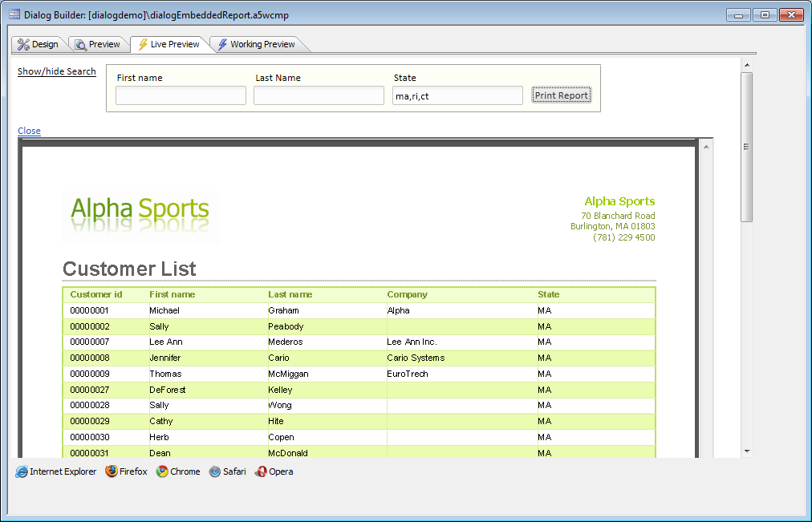
Task: Click the outer scrollbar up arrow
Action: click(747, 65)
